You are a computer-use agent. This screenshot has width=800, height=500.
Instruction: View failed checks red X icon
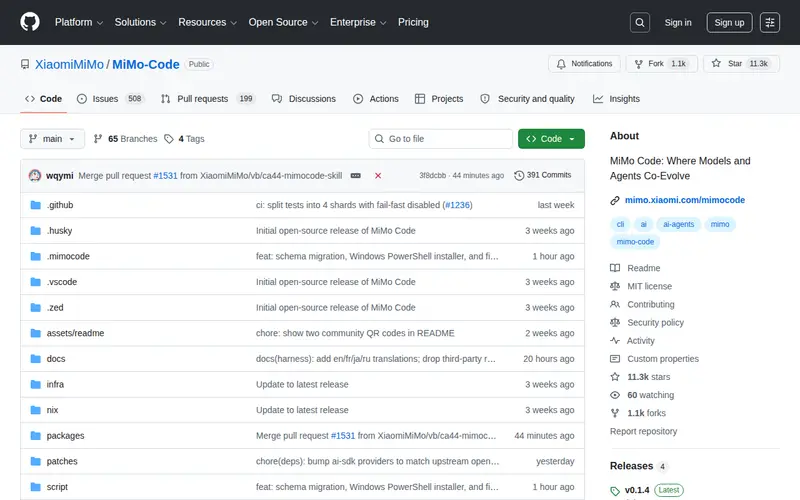click(x=378, y=176)
